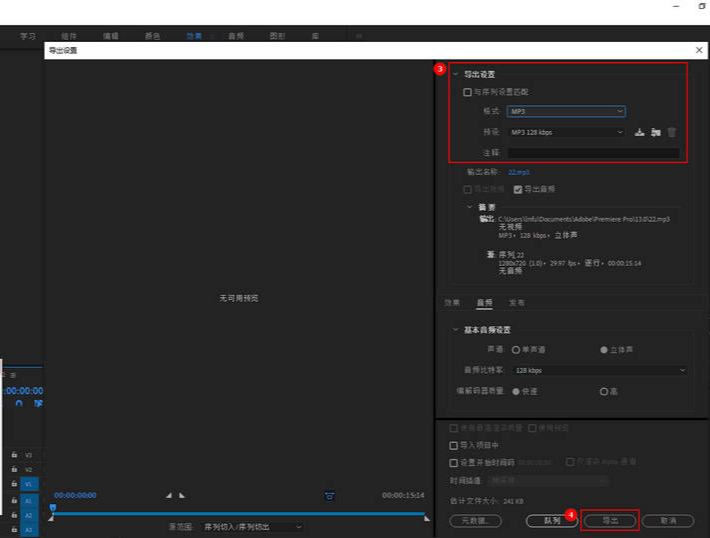The width and height of the screenshot is (710, 538).
Task: Click the Set Out Point triangle marker
Action: [183, 495]
